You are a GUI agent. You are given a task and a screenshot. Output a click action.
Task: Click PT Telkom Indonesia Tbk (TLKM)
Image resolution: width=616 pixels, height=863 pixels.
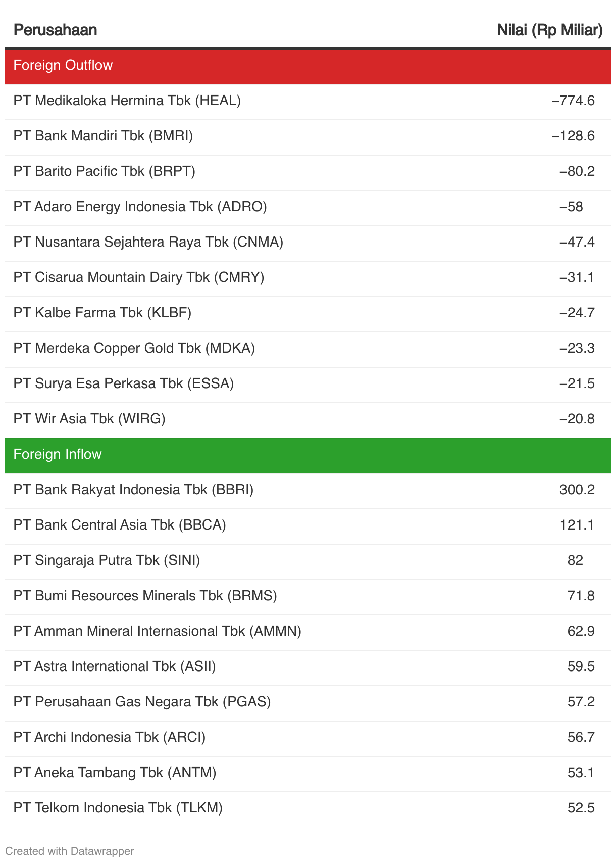pos(118,808)
